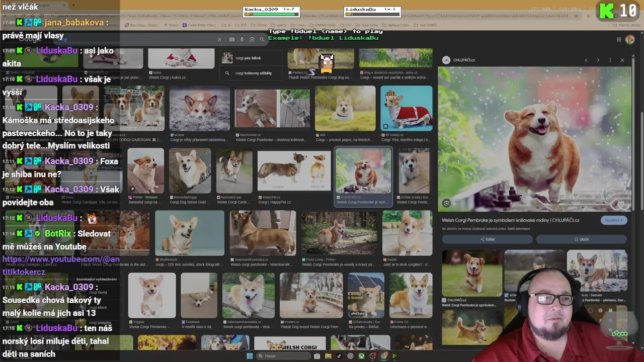Open the eCanis corgi lying on ground thumbnail

point(199,108)
